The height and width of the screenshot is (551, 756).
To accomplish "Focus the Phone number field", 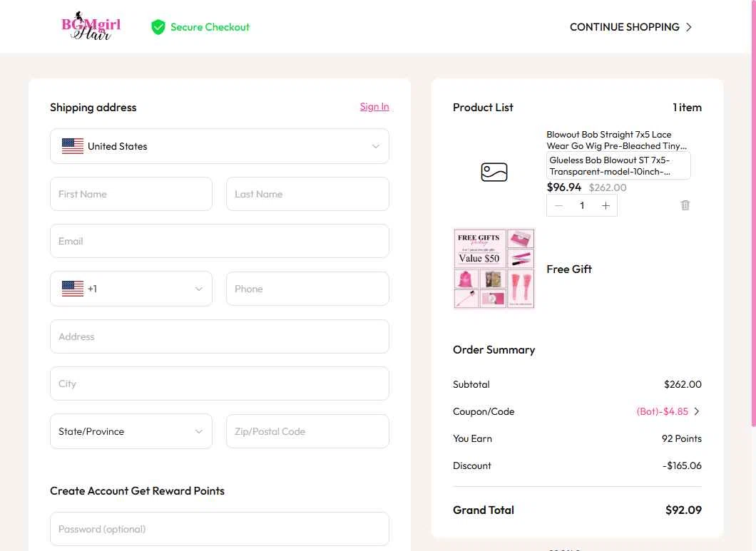I will (307, 289).
